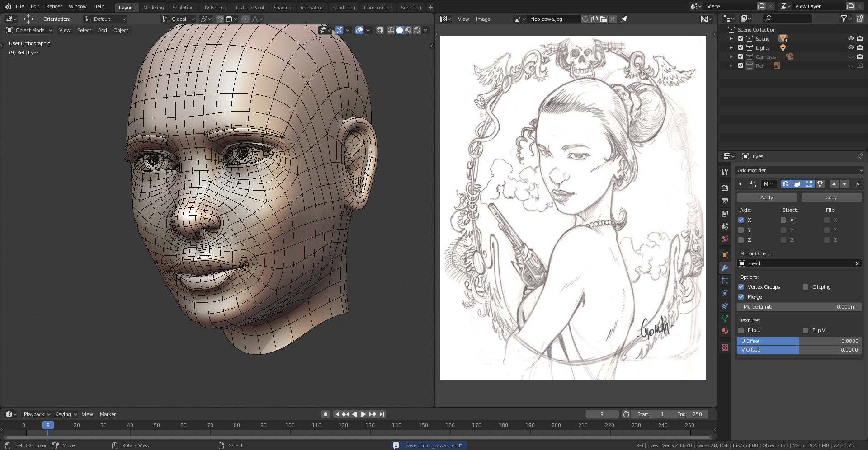Clear the Head mirror object

click(857, 263)
